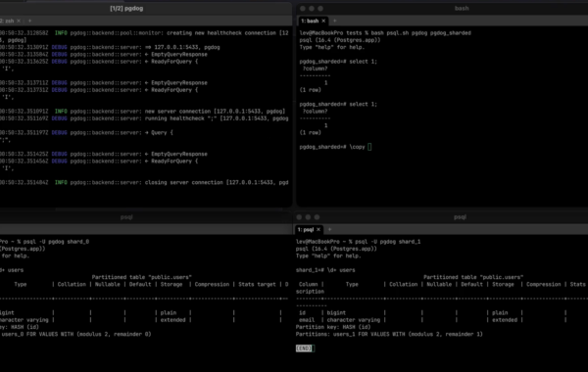Image resolution: width=588 pixels, height=372 pixels.
Task: Click the '\copy' prompt line
Action: (x=335, y=147)
